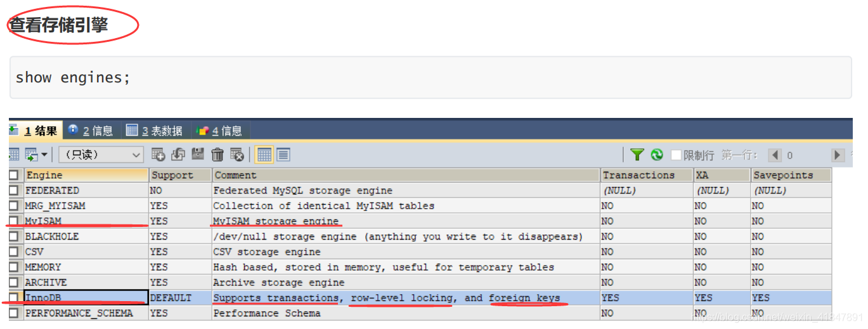Switch to grid view mode icon
This screenshot has width=868, height=329.
pyautogui.click(x=264, y=155)
